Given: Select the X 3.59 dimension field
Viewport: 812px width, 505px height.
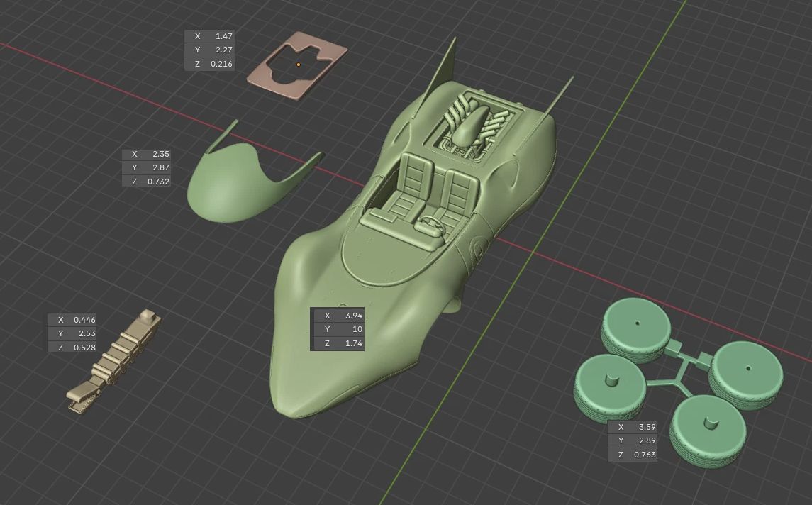Looking at the screenshot, I should coord(633,427).
